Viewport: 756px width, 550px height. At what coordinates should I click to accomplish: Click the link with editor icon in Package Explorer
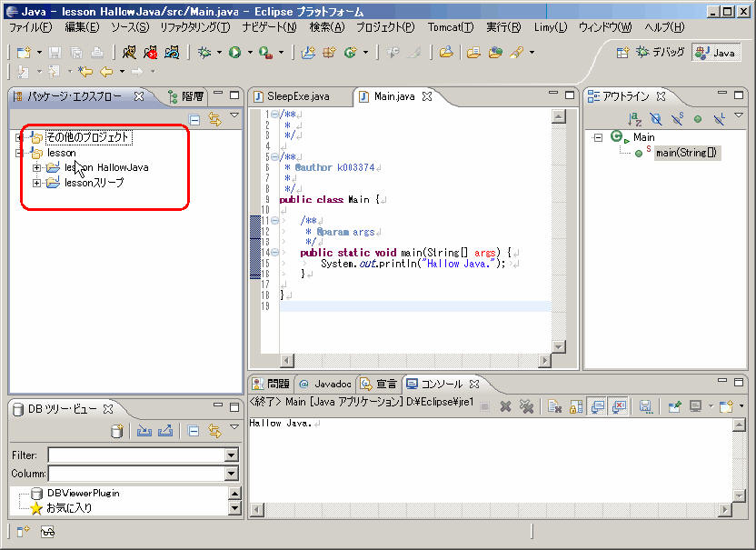click(x=215, y=118)
